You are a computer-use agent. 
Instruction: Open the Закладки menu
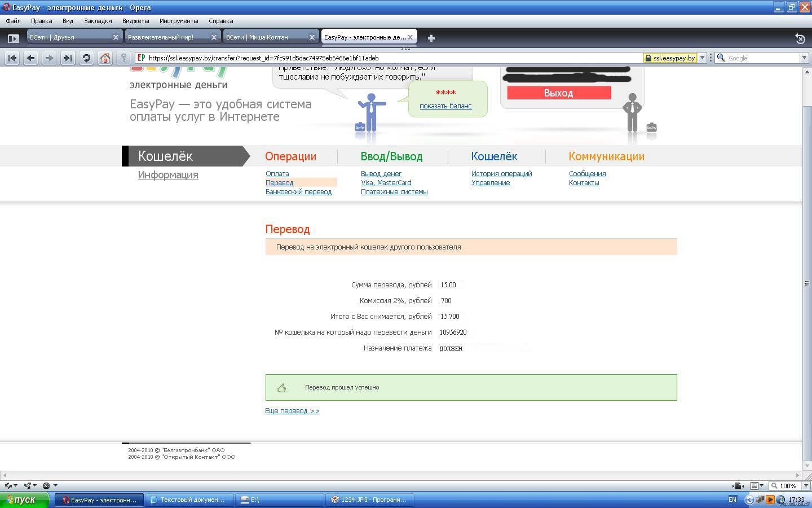(x=98, y=21)
